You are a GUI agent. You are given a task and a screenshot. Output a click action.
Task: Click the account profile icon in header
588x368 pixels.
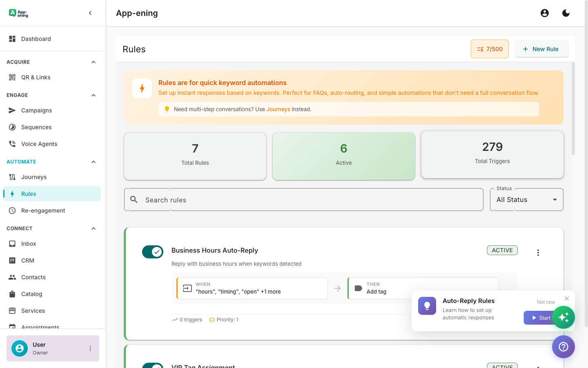tap(545, 13)
